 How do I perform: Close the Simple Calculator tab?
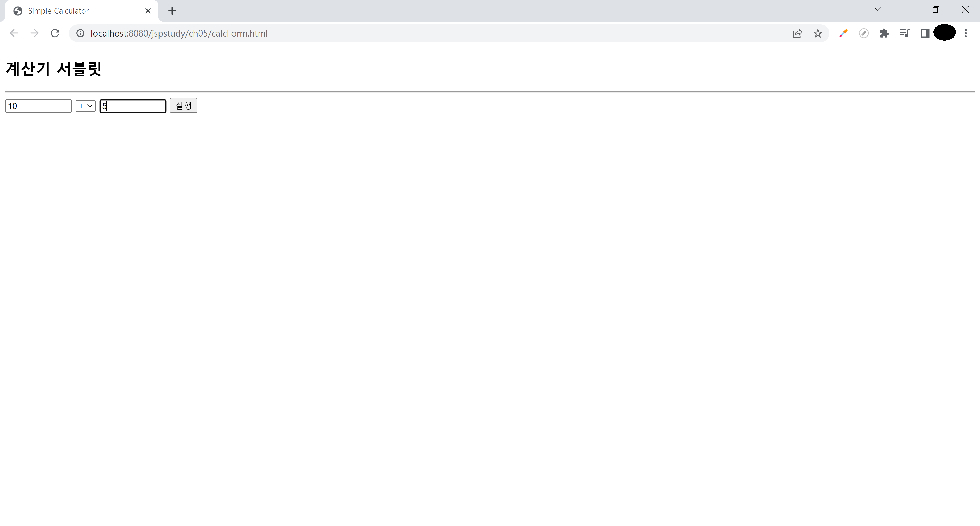tap(148, 11)
